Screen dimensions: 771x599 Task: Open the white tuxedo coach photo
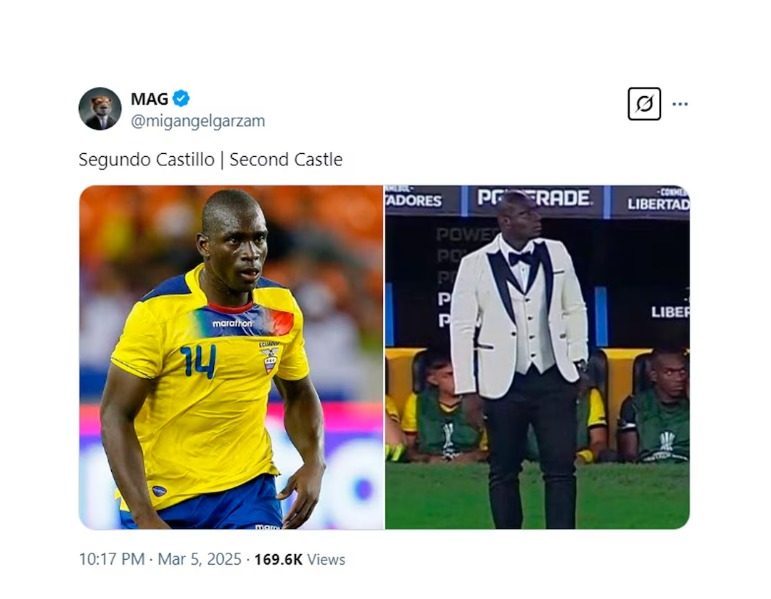tap(537, 357)
